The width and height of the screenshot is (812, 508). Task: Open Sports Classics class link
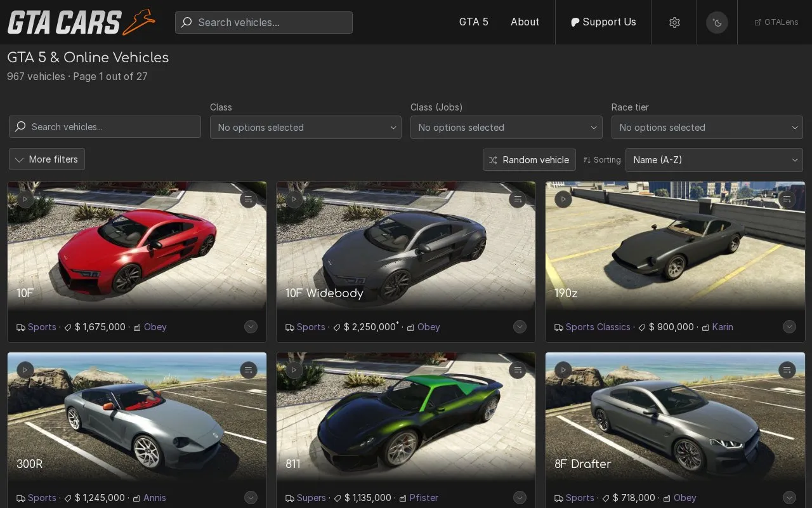(598, 327)
